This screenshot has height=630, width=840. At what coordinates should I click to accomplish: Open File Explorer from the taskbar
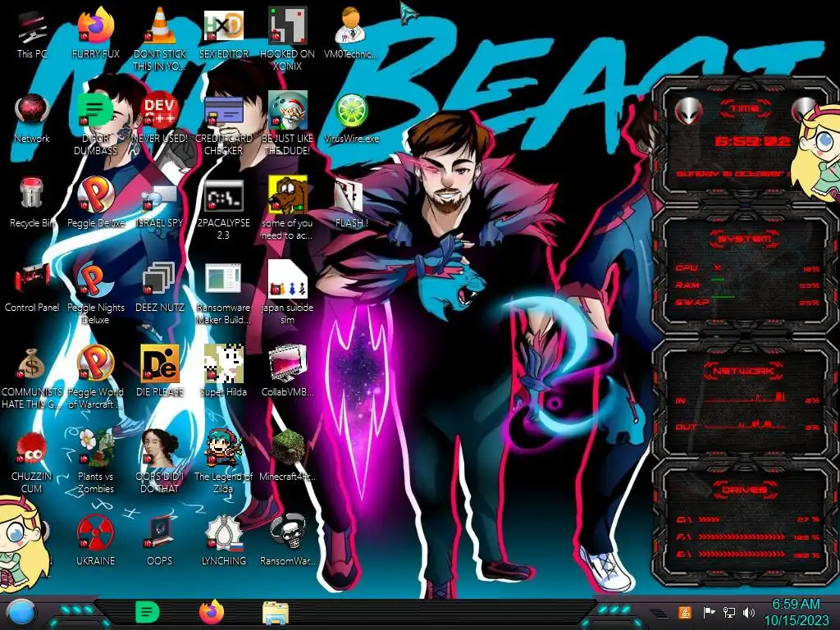click(x=276, y=613)
